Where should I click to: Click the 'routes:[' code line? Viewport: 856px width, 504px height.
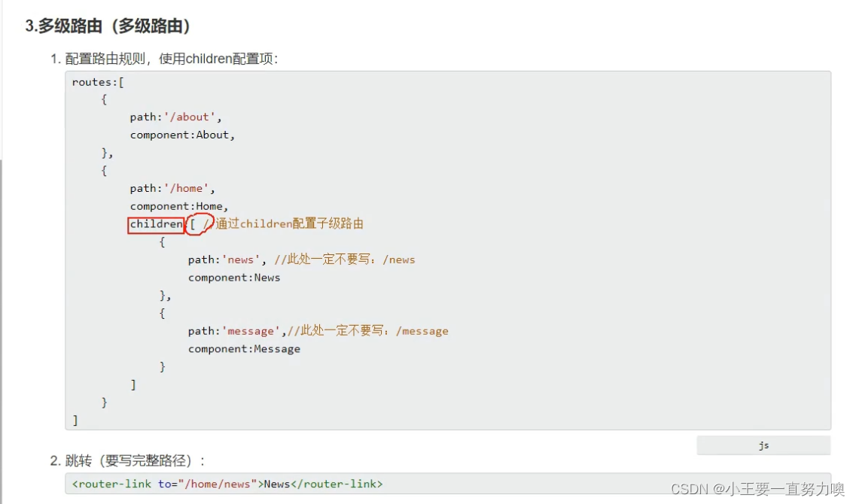pyautogui.click(x=99, y=82)
